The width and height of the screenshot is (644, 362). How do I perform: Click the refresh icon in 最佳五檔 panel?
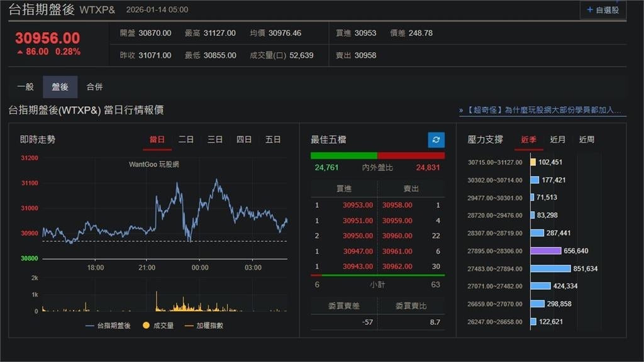click(435, 140)
